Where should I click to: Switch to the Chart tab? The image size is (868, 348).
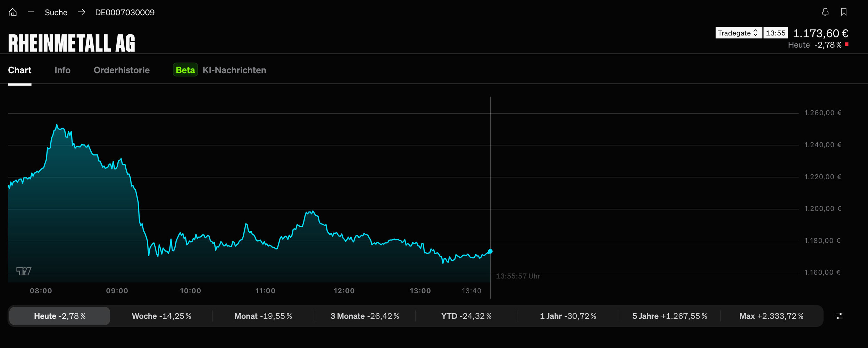(x=20, y=70)
